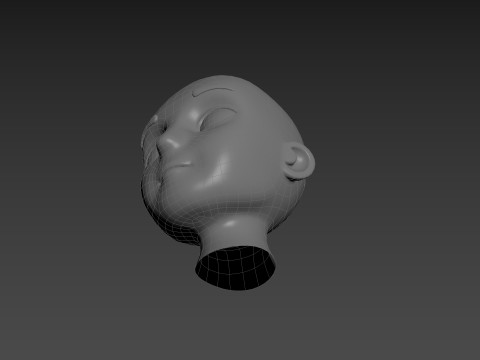Pick the closed eye on the head mesh

(x=217, y=120)
